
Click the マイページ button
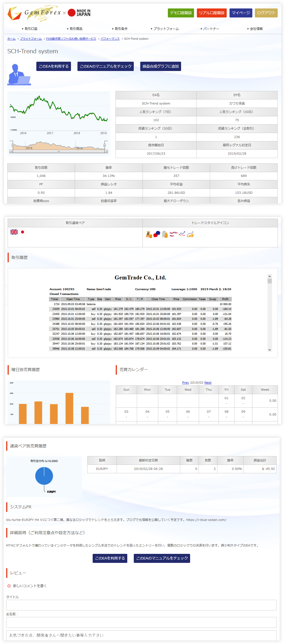point(241,13)
